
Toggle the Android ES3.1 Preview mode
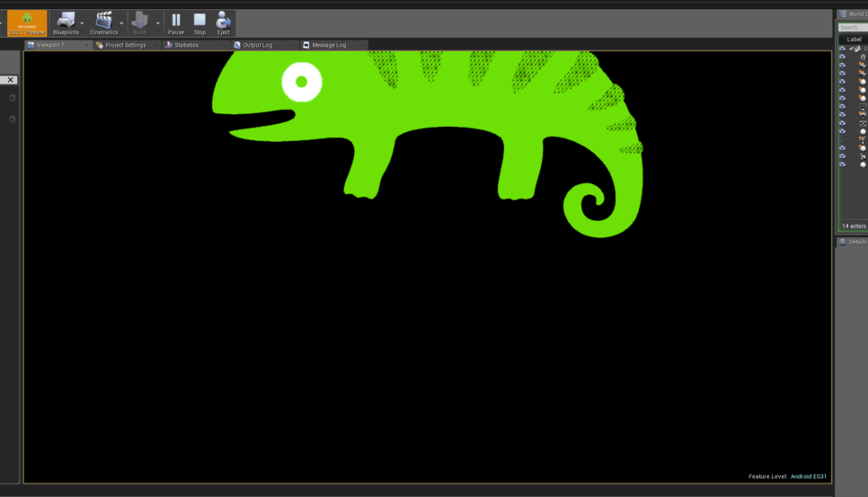point(27,23)
